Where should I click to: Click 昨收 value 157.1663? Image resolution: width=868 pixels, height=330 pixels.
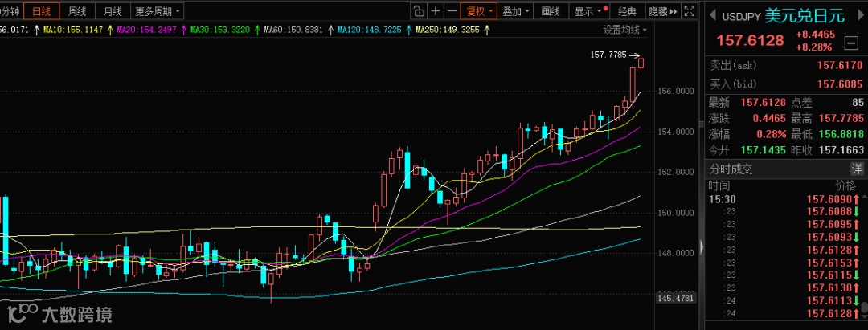click(x=841, y=150)
